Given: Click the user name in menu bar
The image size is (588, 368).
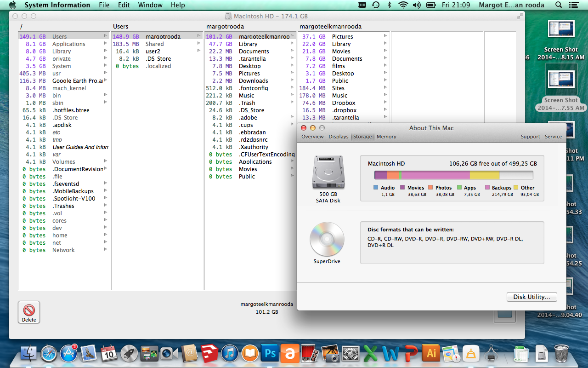Looking at the screenshot, I should tap(511, 5).
